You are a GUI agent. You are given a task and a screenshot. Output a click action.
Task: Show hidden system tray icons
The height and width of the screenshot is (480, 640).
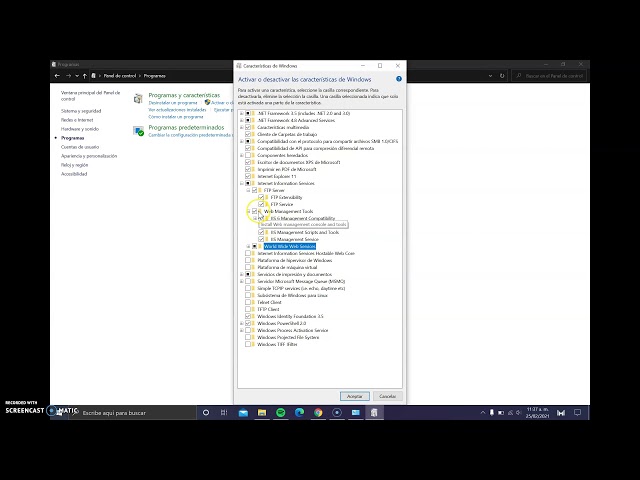pyautogui.click(x=483, y=413)
